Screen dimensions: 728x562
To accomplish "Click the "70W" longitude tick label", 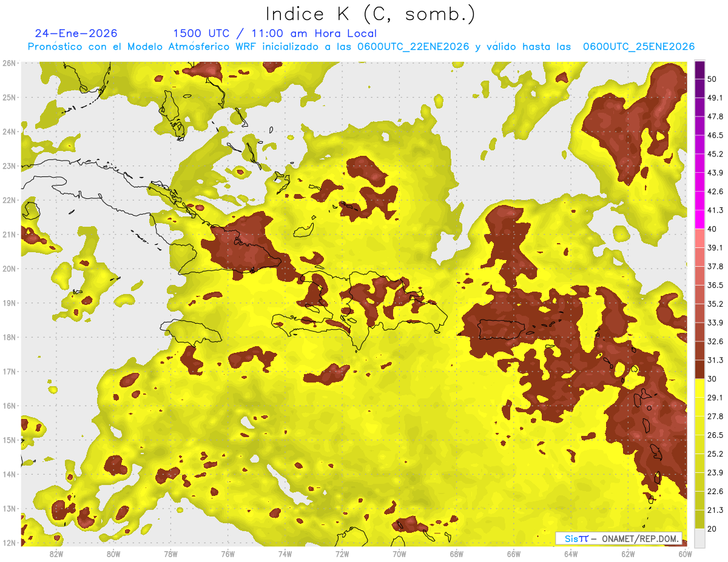I will [399, 554].
